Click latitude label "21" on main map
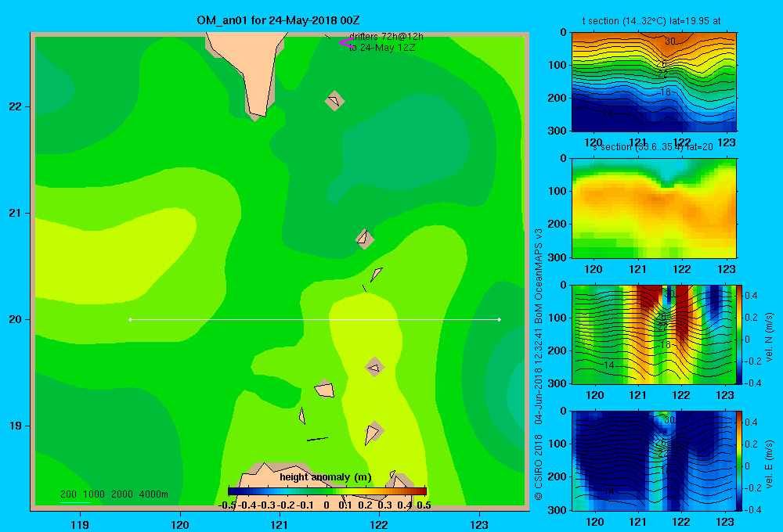The width and height of the screenshot is (783, 532). tap(16, 213)
